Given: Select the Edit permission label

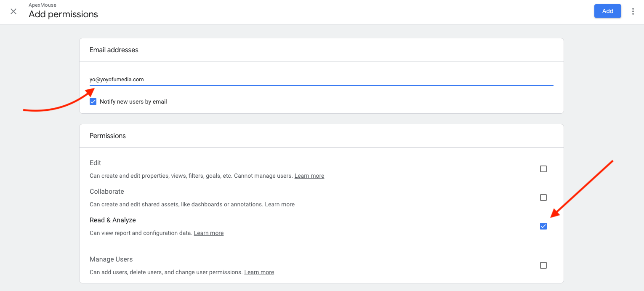Looking at the screenshot, I should pos(95,163).
